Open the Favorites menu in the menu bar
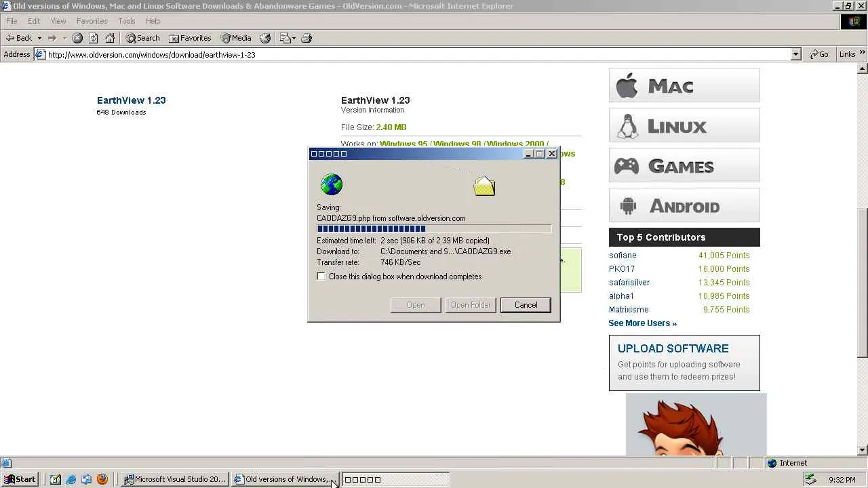868x488 pixels. coord(92,21)
